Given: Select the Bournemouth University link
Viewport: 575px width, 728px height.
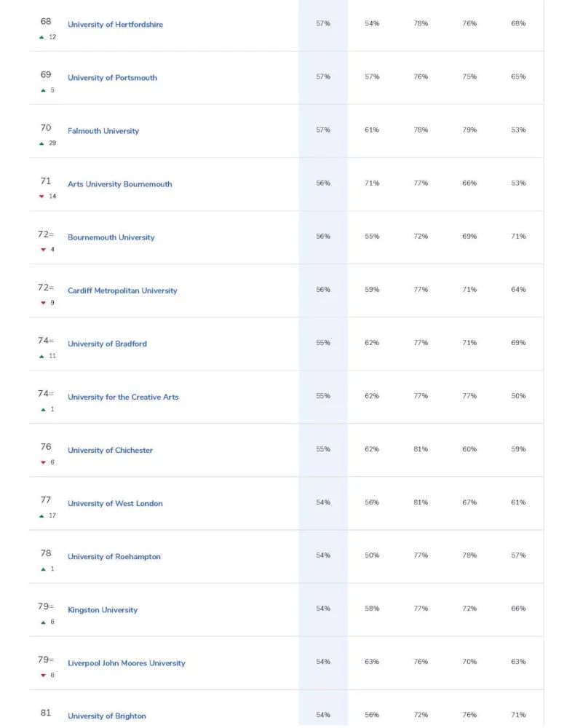Looking at the screenshot, I should click(111, 237).
